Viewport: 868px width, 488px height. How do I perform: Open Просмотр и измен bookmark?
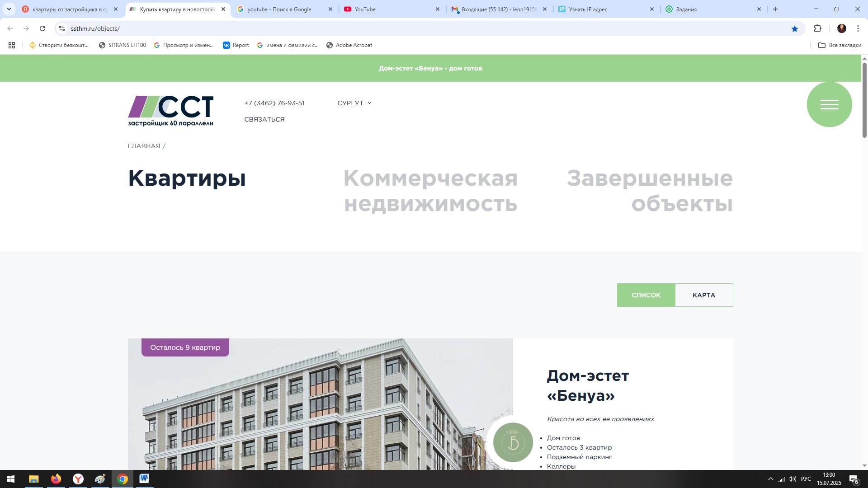(x=184, y=45)
